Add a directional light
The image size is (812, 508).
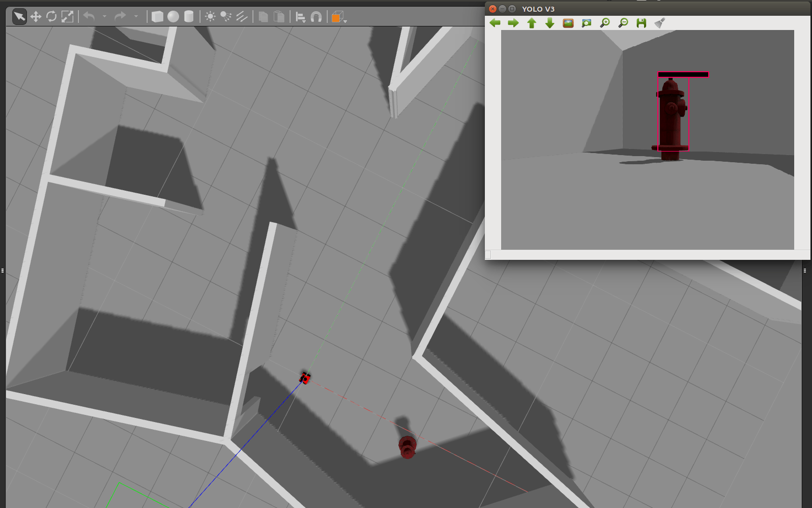[242, 17]
